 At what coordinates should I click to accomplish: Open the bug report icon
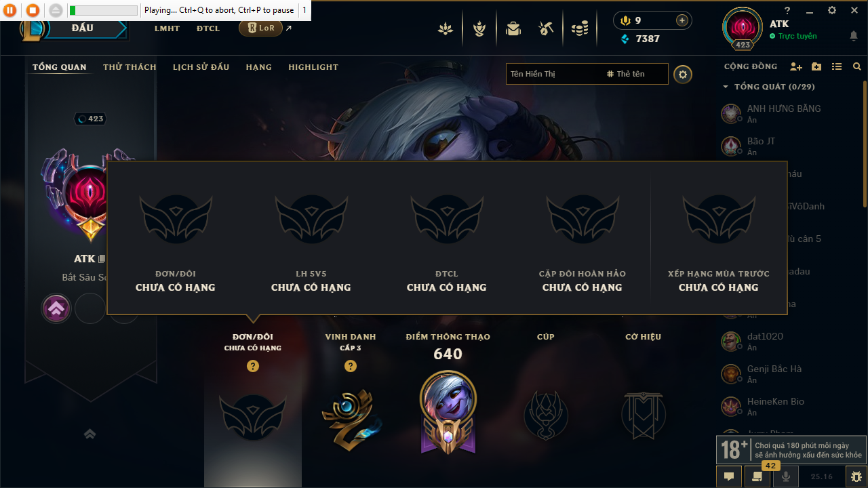(x=856, y=476)
